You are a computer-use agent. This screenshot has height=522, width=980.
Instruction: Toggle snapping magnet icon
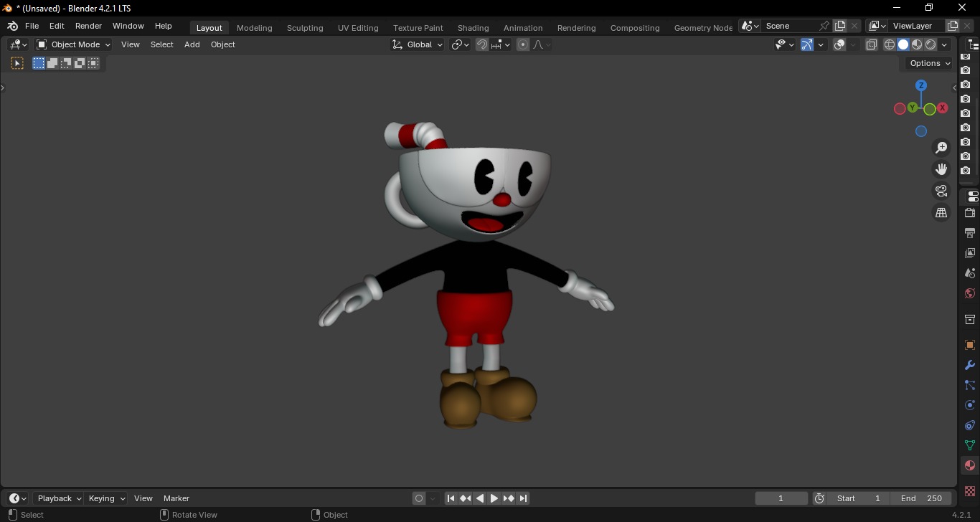pyautogui.click(x=482, y=44)
